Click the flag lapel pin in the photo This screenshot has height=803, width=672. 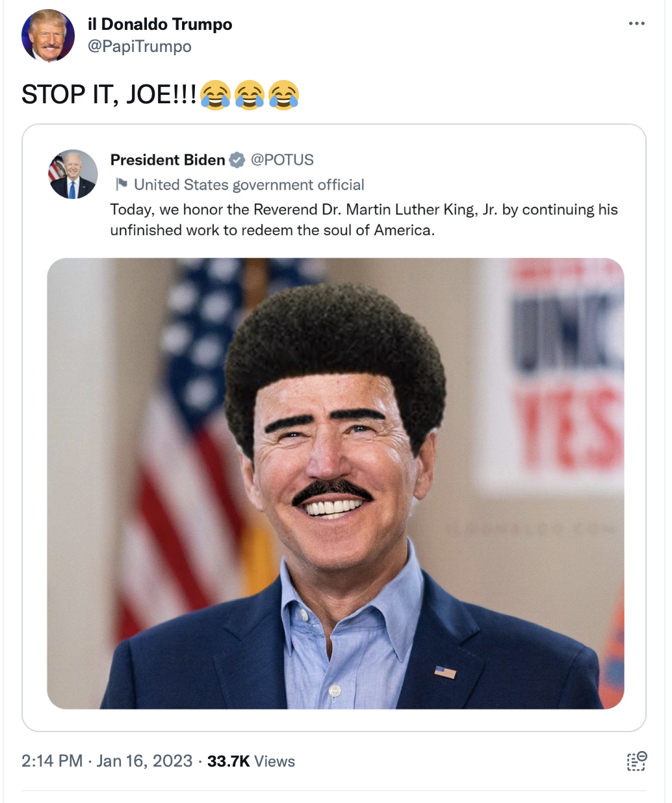[445, 672]
